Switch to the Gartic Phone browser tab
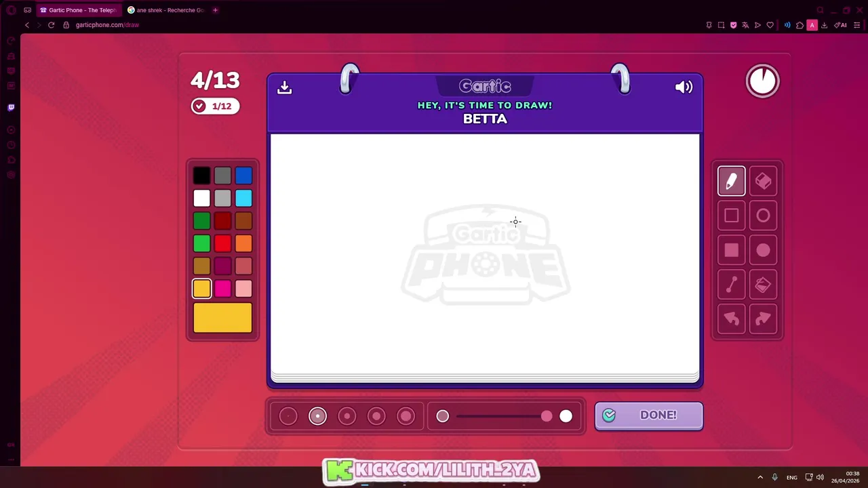This screenshot has height=488, width=868. [x=78, y=10]
